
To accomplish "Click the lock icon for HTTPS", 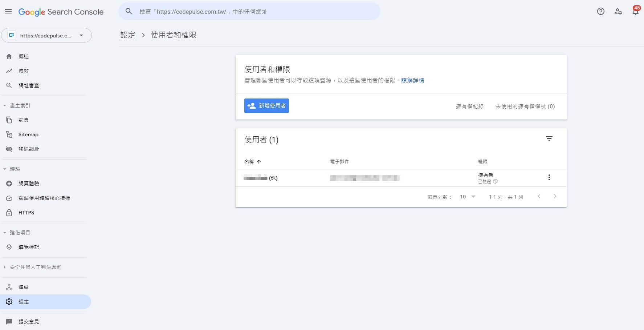I will pyautogui.click(x=9, y=213).
